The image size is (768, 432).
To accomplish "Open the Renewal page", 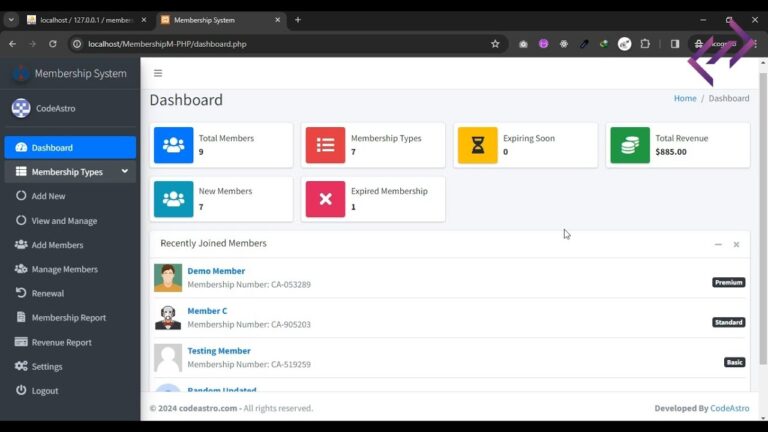I will tap(48, 293).
